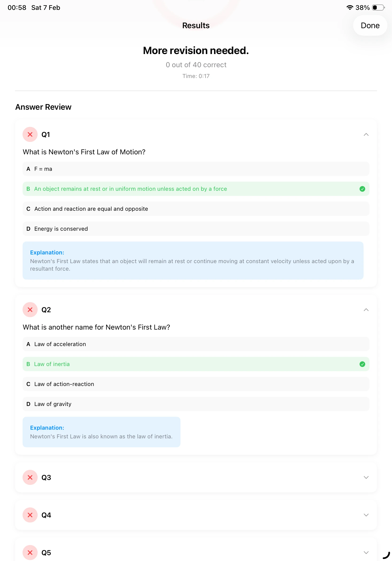Expand the Q3 question card

[366, 477]
